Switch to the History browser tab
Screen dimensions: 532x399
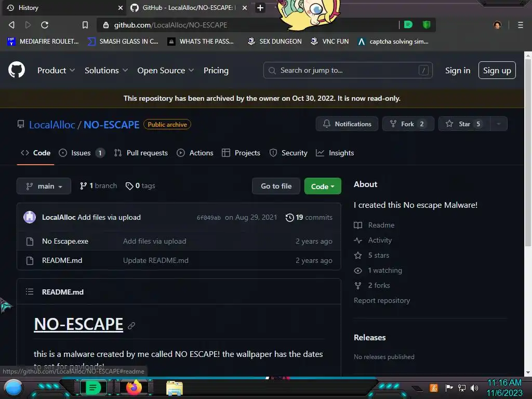(64, 7)
